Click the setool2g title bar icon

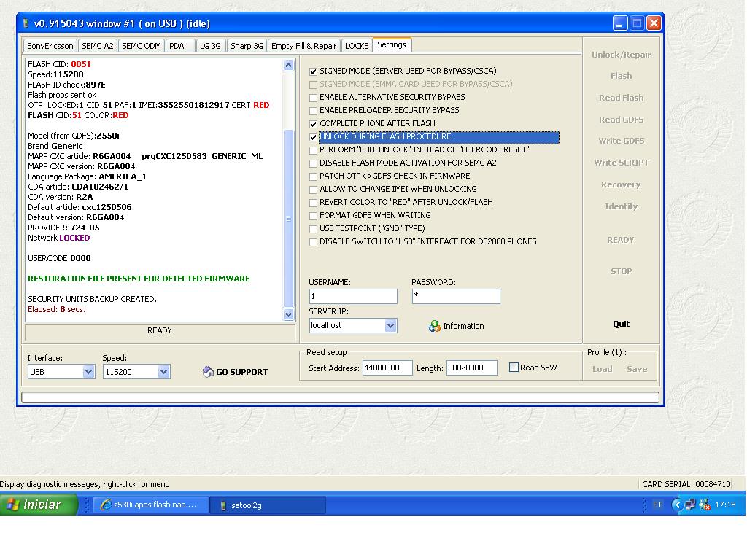pyautogui.click(x=26, y=23)
